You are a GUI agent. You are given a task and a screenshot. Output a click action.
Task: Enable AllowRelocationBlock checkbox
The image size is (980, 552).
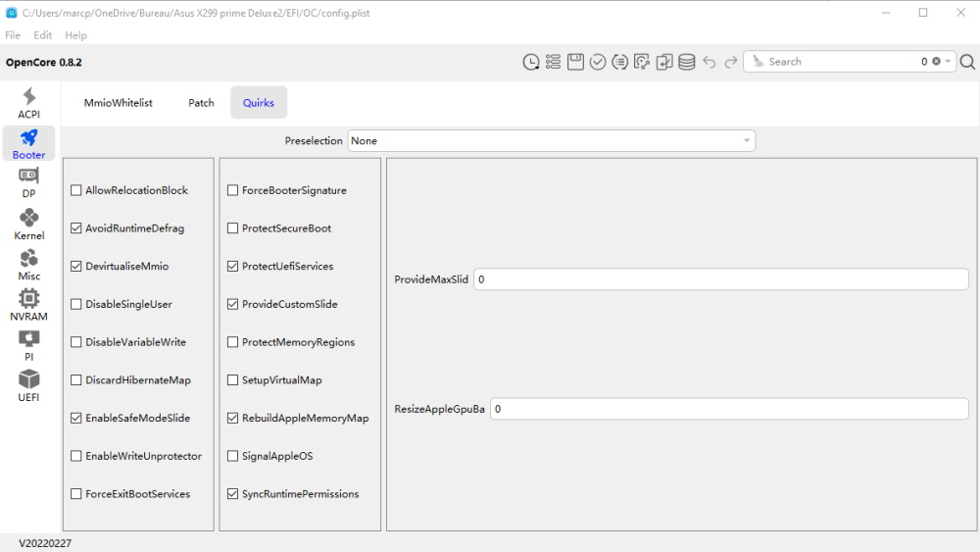pos(76,190)
